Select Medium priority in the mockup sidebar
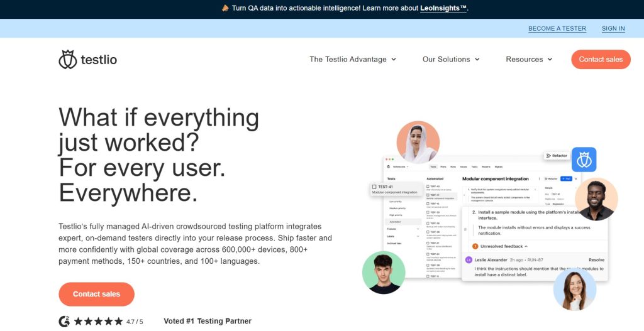The image size is (644, 331). [397, 209]
